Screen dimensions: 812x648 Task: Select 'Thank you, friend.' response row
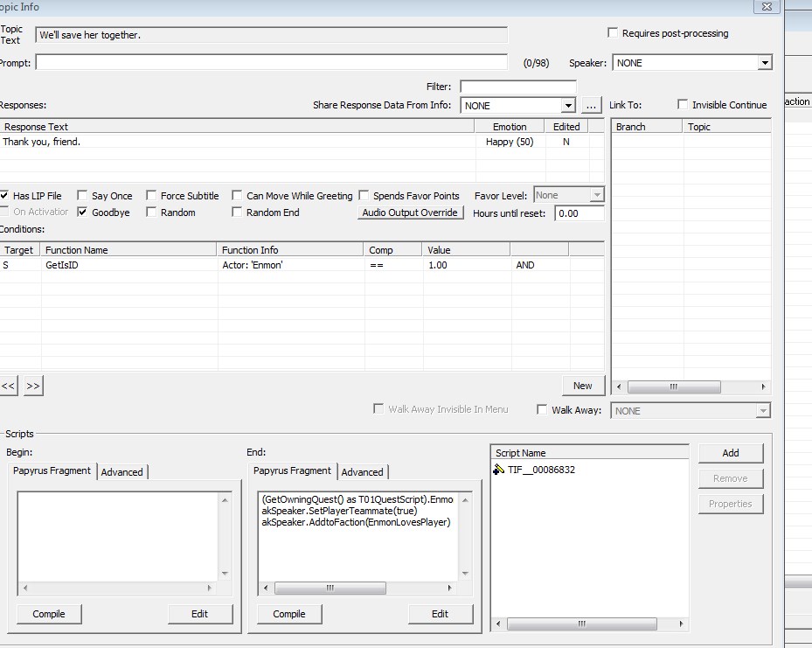coord(302,142)
